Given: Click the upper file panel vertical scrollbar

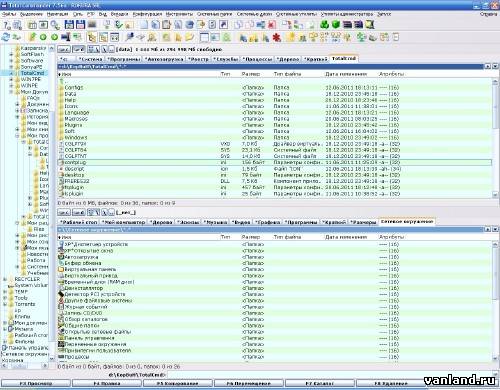Looking at the screenshot, I should [495, 138].
